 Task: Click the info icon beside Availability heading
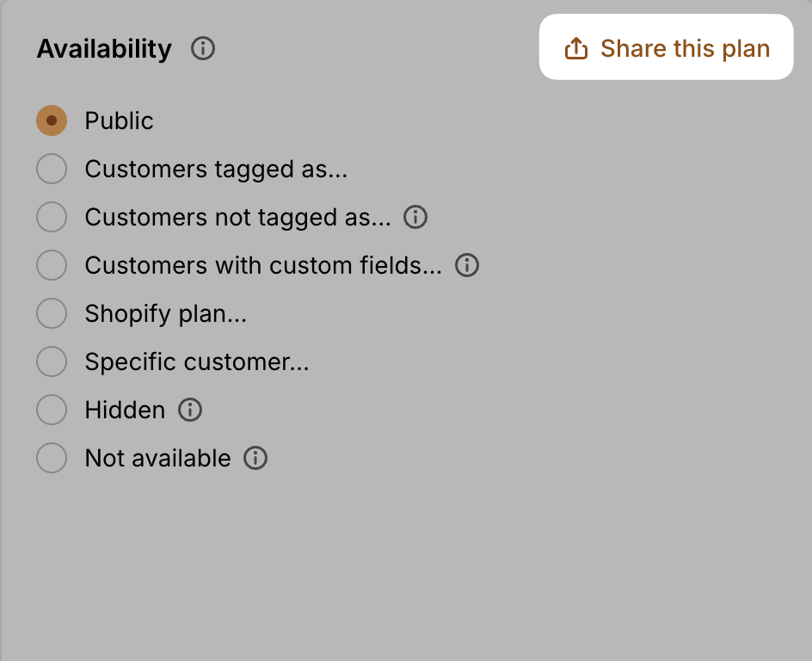(203, 49)
